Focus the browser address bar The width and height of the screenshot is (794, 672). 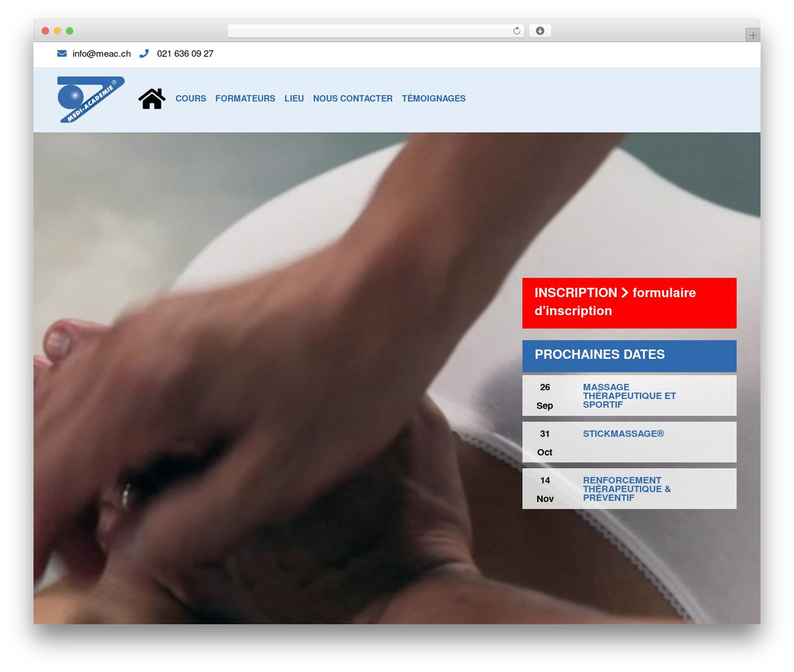(376, 31)
